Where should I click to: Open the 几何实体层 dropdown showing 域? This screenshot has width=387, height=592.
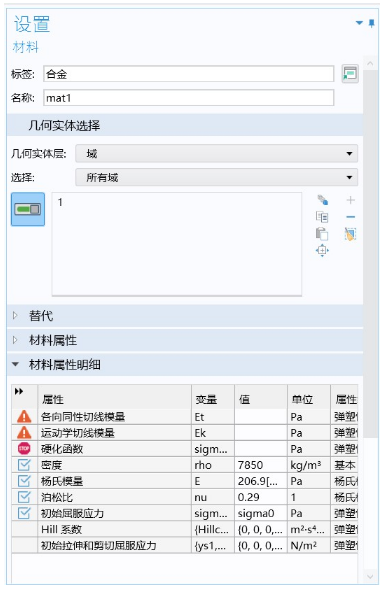tap(216, 154)
